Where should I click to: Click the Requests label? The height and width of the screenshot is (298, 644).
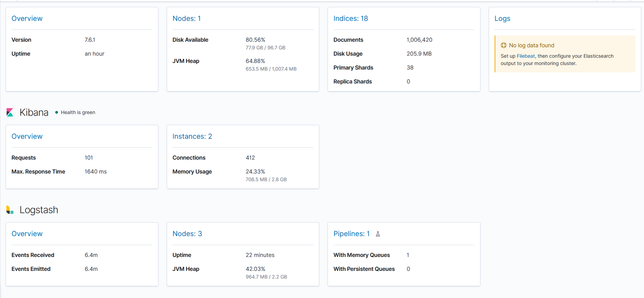pos(24,158)
